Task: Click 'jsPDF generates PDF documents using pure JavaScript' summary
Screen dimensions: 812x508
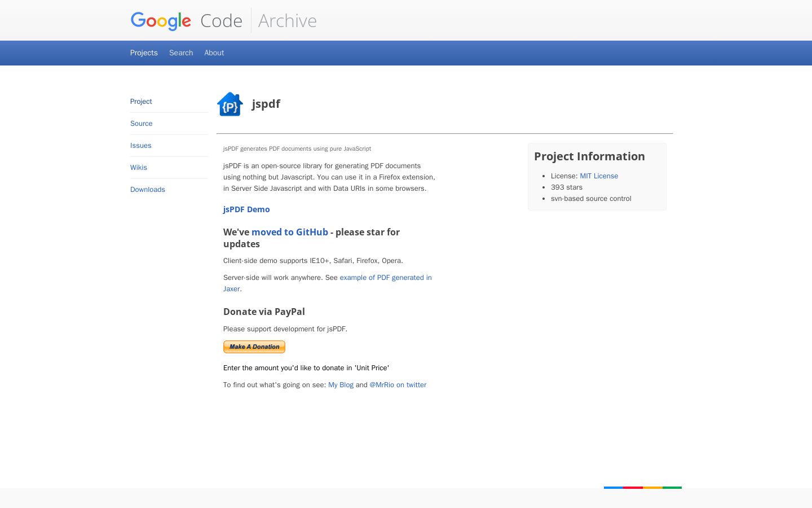Action: 297,149
